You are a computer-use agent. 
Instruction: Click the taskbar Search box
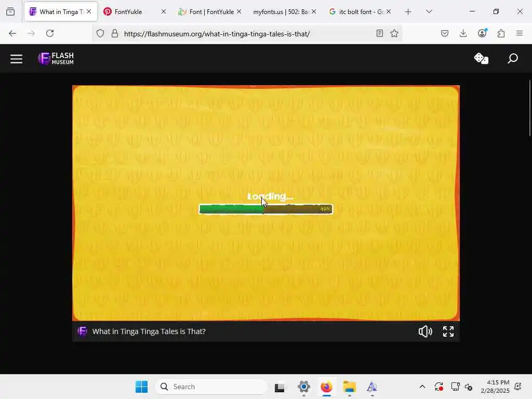(211, 387)
